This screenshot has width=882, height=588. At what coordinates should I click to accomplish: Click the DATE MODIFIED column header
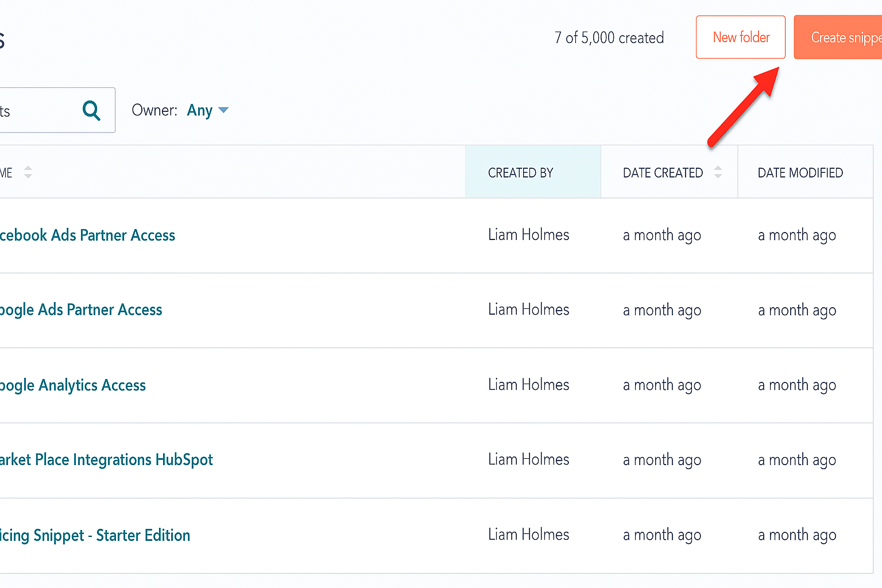pos(800,172)
